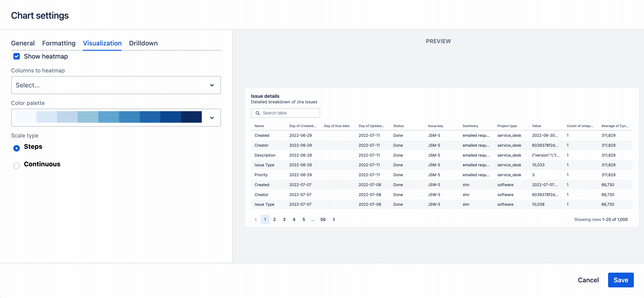Expand the Color palette dropdown
644x298 pixels.
pos(212,117)
